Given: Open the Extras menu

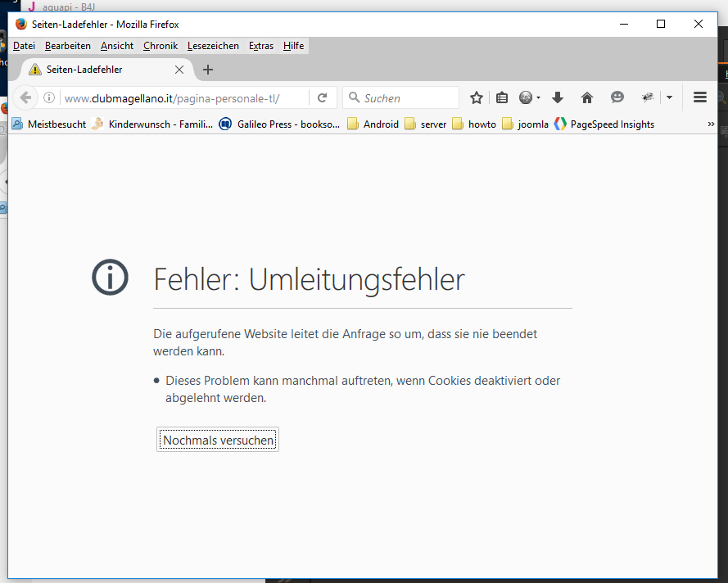Looking at the screenshot, I should click(261, 46).
